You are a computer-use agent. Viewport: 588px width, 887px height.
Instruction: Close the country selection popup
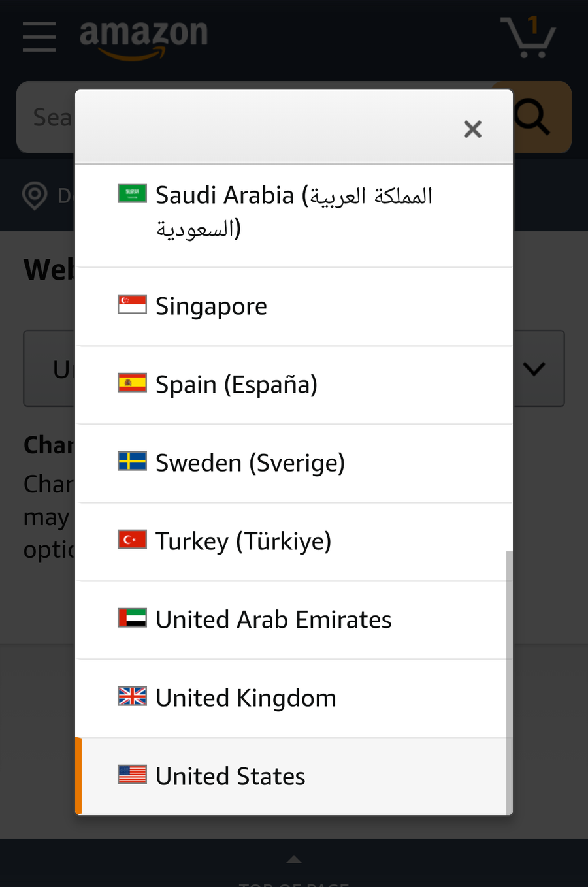472,129
